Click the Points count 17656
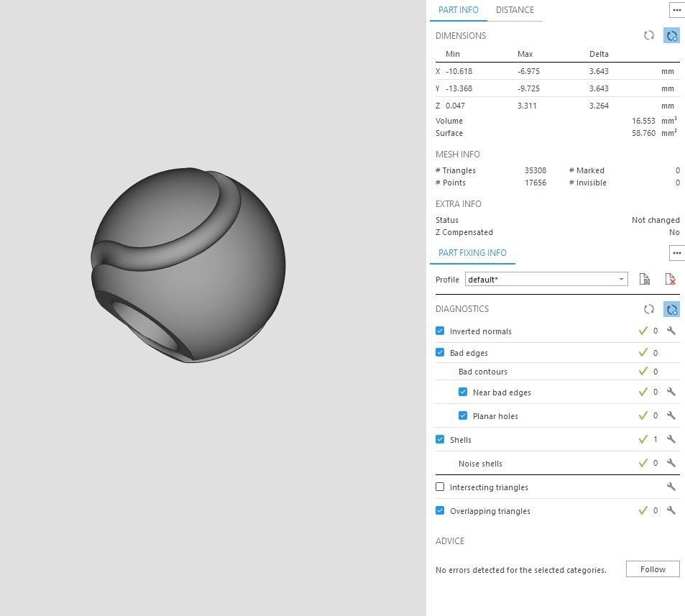 (x=535, y=183)
